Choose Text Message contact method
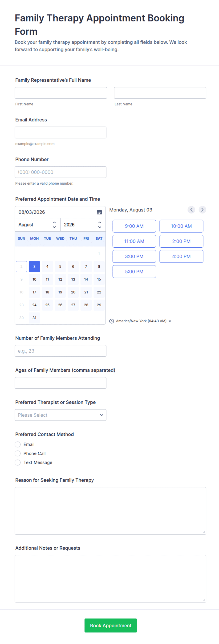 click(17, 462)
